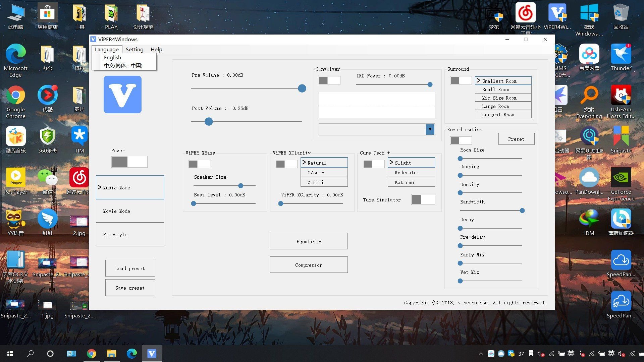The height and width of the screenshot is (362, 644).
Task: Click the ViPER4Windows V logo image
Action: click(122, 95)
